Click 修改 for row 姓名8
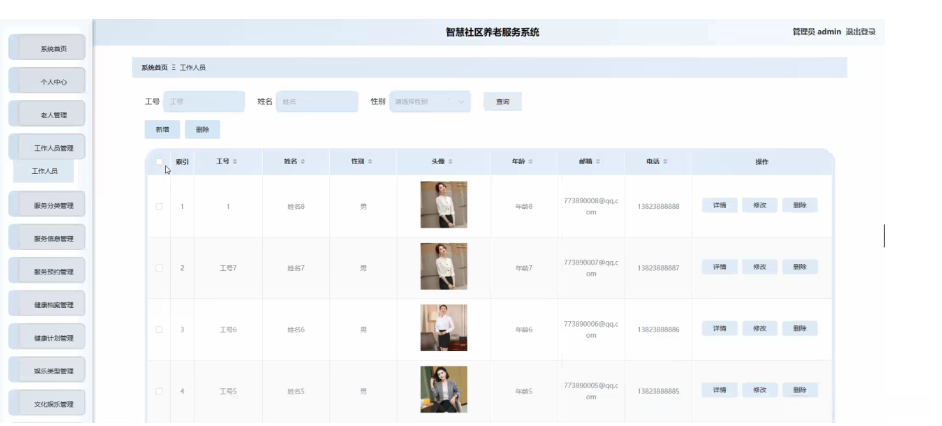Image resolution: width=942 pixels, height=426 pixels. [759, 205]
